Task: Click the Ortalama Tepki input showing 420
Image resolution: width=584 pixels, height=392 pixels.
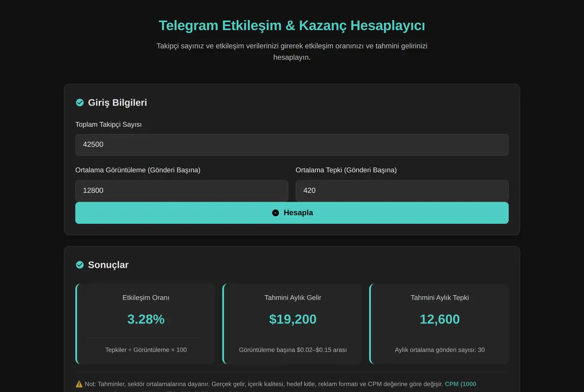Action: [402, 191]
